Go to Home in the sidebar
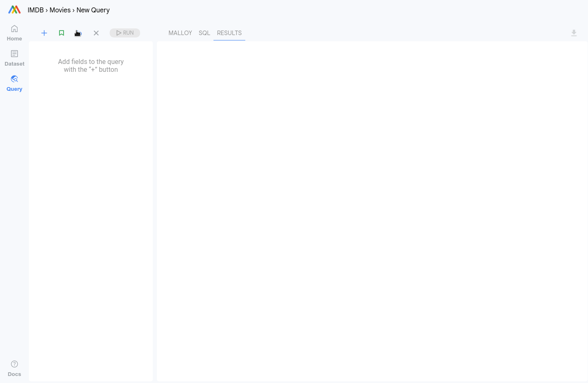588x383 pixels. tap(14, 33)
